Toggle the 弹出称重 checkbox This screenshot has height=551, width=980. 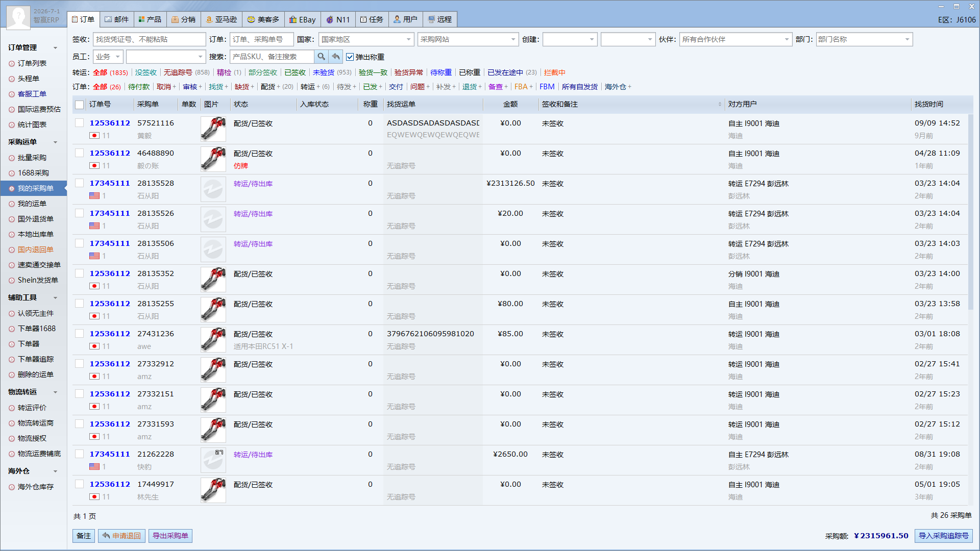click(x=350, y=57)
